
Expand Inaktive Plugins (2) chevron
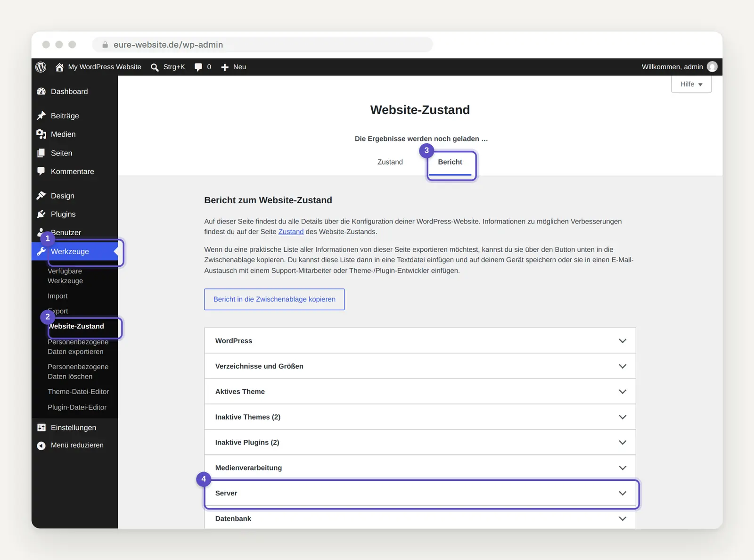click(623, 443)
